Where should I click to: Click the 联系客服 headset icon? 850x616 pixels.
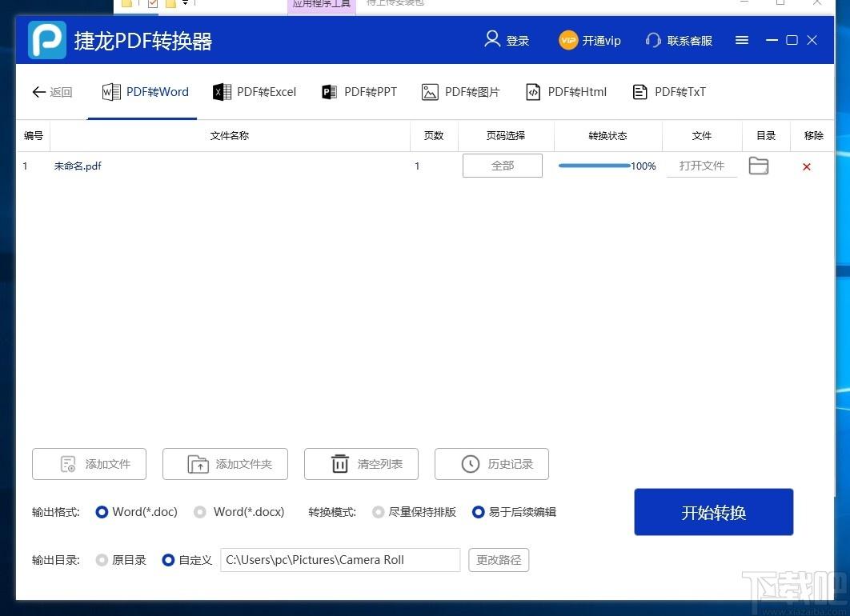tap(653, 40)
